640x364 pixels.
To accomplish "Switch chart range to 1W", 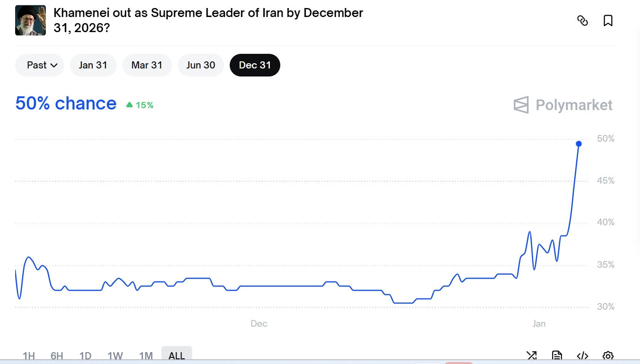I will coord(115,356).
